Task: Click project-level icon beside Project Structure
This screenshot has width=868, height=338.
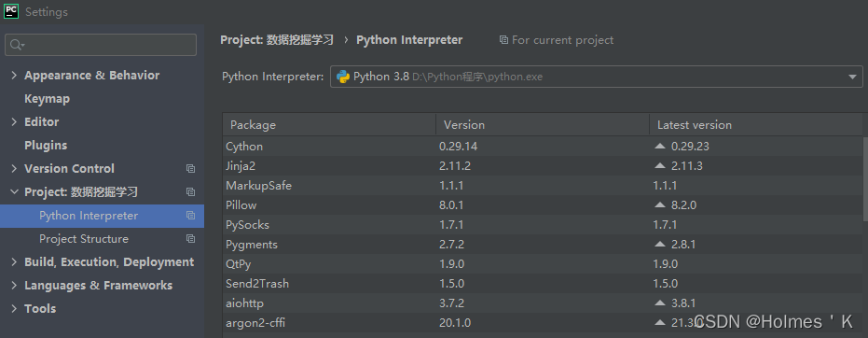Action: point(190,239)
